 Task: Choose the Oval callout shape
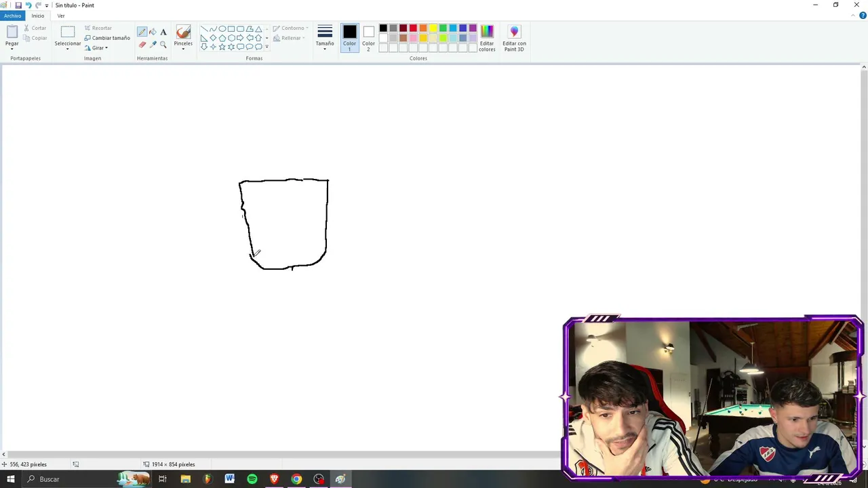(250, 47)
